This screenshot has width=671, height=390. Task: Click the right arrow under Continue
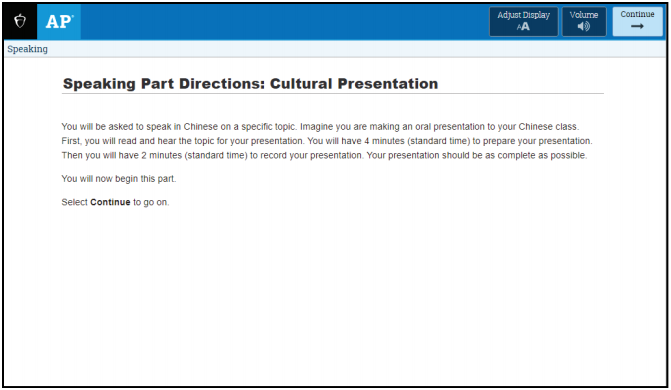tap(637, 27)
